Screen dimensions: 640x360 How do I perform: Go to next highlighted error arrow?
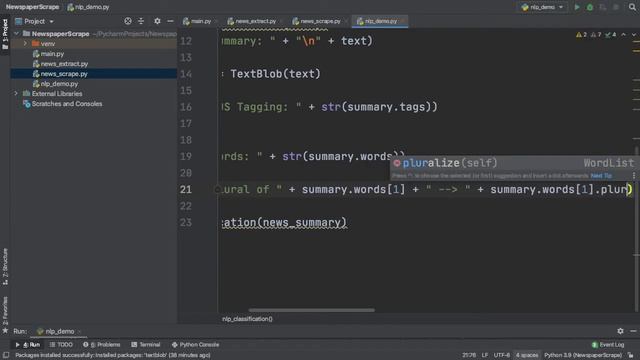tap(633, 35)
